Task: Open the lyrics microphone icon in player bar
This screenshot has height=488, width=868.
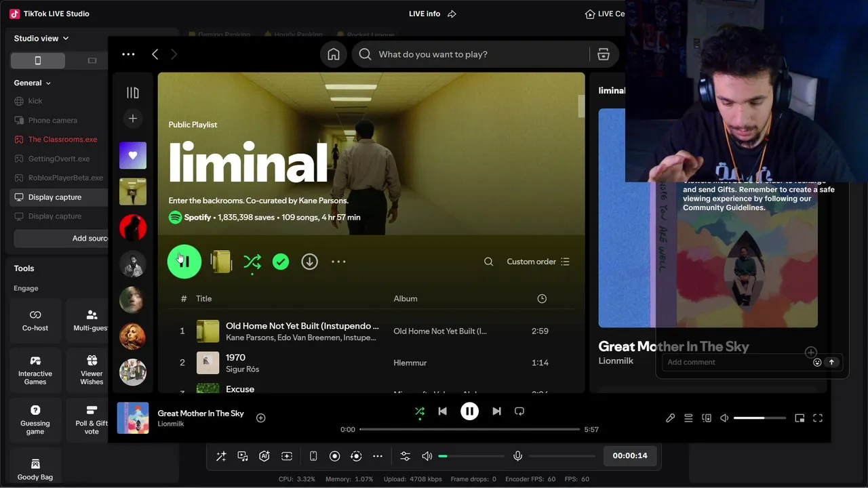Action: click(670, 418)
